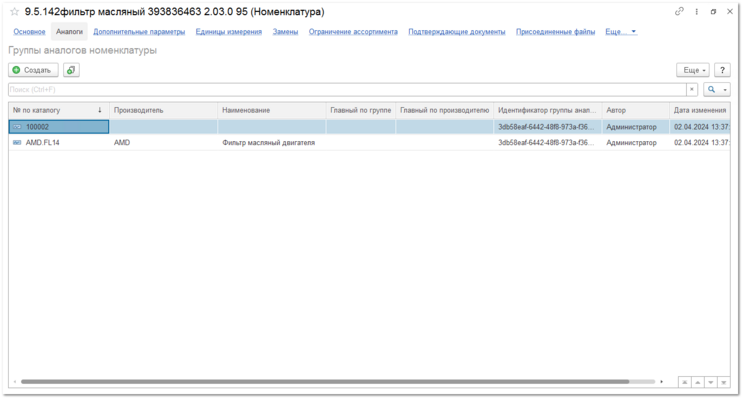Click Главный по группе column header
This screenshot has height=399, width=743.
(x=361, y=110)
